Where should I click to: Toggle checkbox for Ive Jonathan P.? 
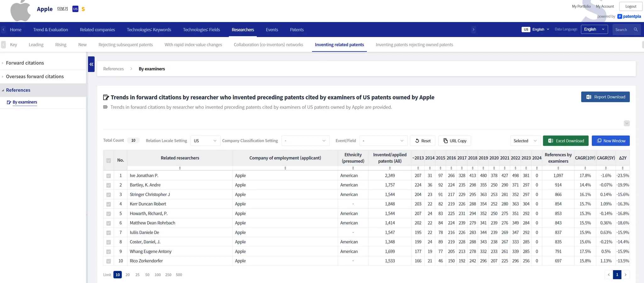pos(108,176)
